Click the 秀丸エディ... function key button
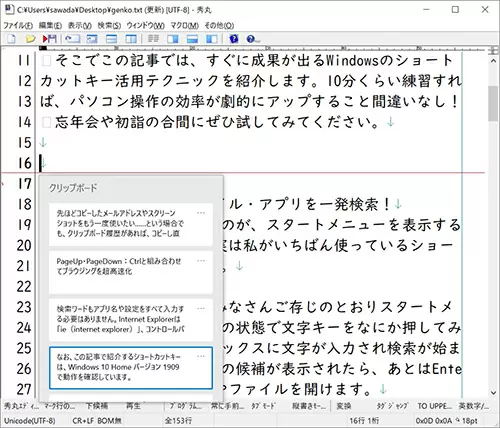This screenshot has width=500, height=428. tap(21, 406)
